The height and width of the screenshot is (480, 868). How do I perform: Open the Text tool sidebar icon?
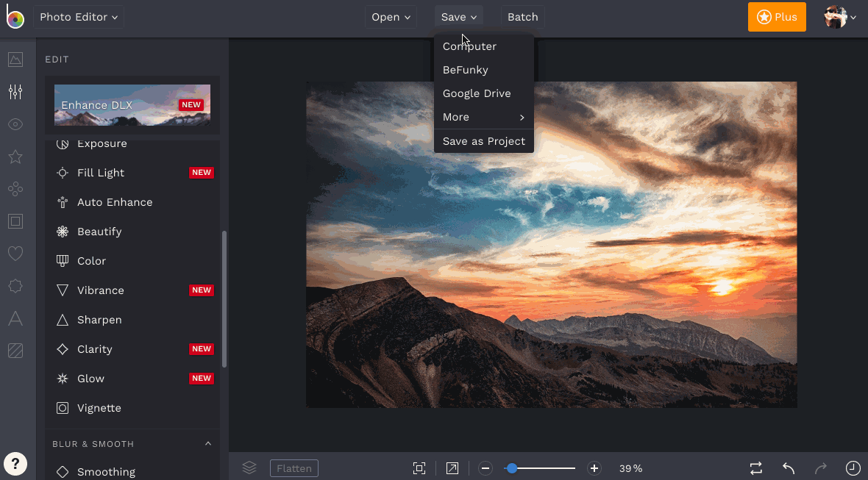point(15,318)
